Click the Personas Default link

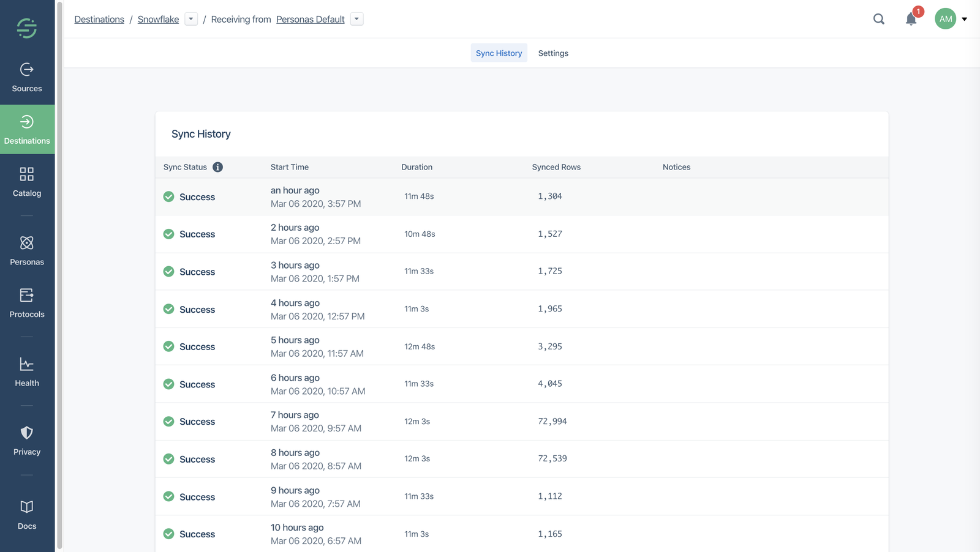tap(310, 20)
